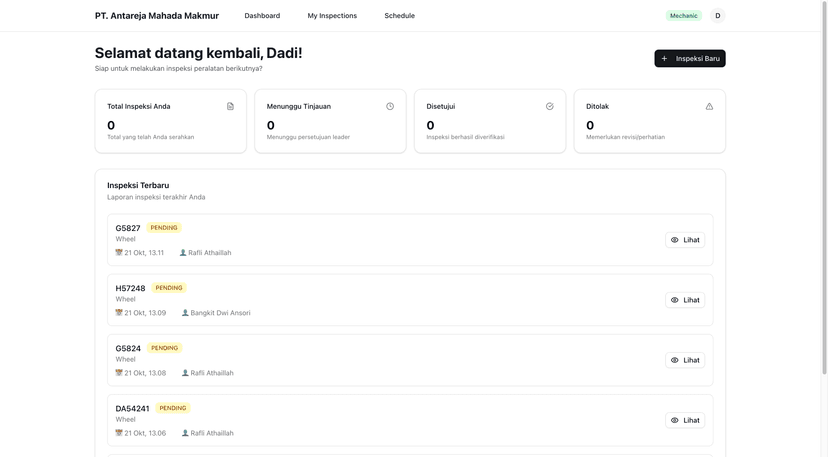This screenshot has width=828, height=457.
Task: Go to the Dashboard menu item
Action: (262, 16)
